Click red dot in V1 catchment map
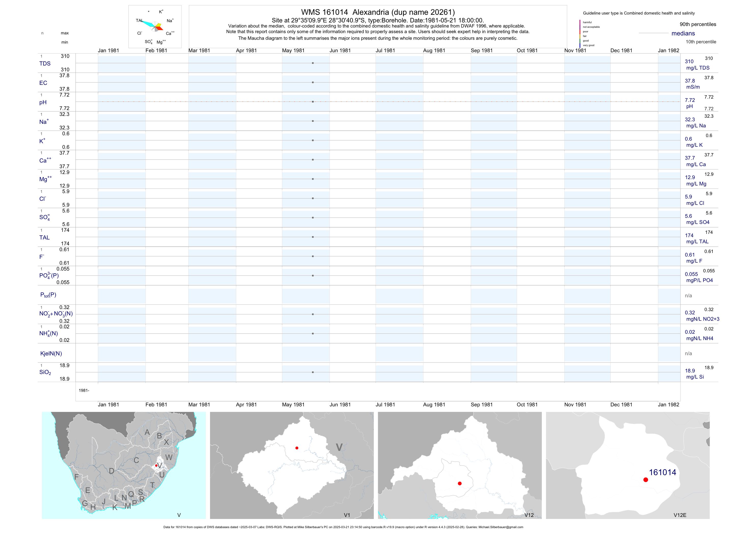 click(x=297, y=448)
